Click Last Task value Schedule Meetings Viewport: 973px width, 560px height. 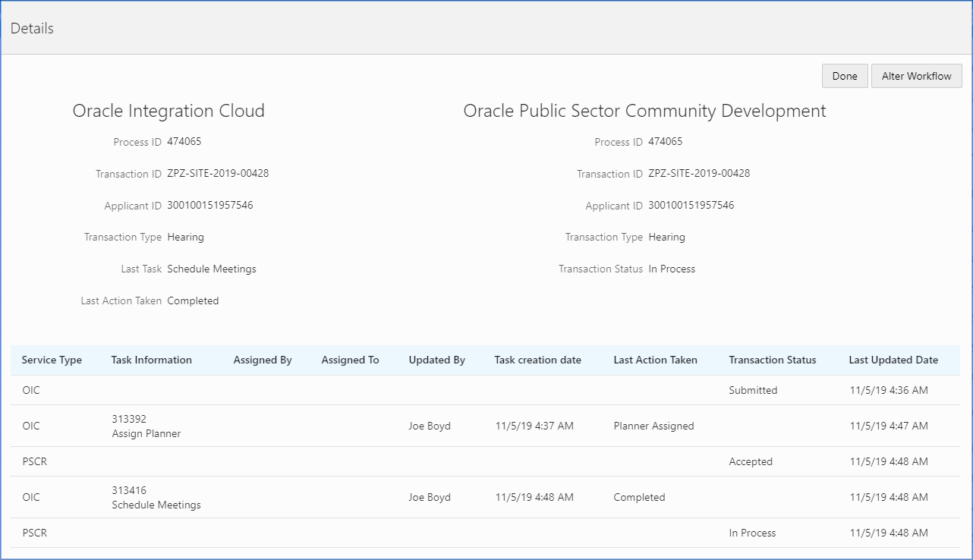212,269
